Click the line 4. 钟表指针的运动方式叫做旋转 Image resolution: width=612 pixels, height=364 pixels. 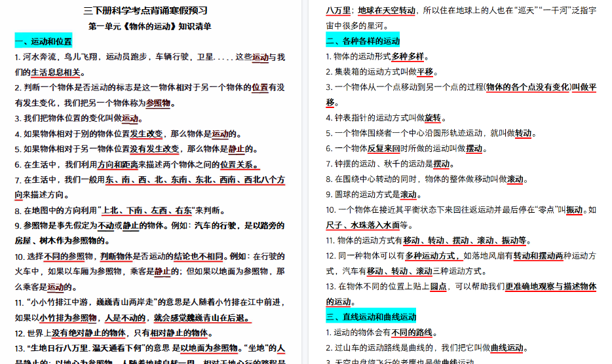pos(387,118)
